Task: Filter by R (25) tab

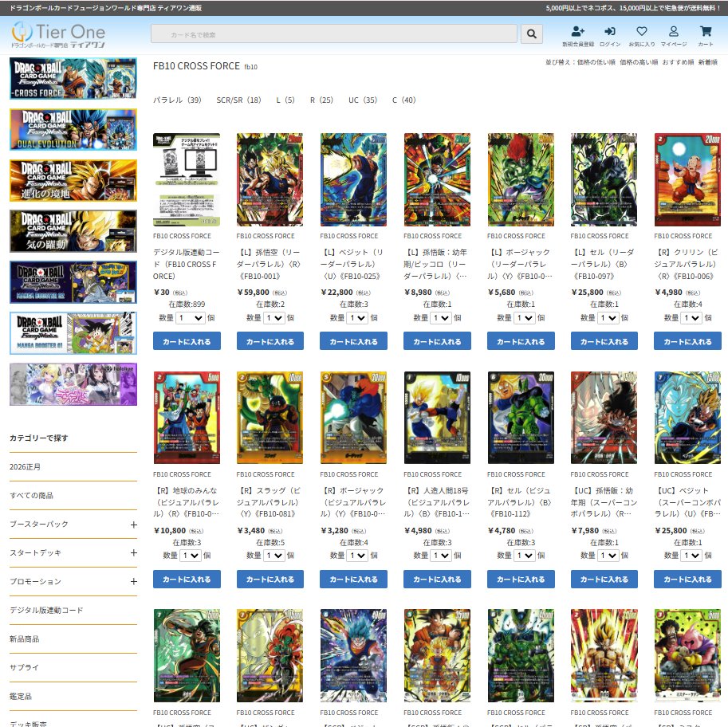Action: click(x=321, y=100)
